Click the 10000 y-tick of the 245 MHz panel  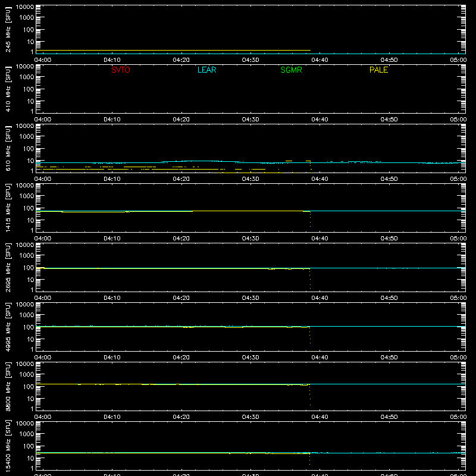[x=25, y=7]
